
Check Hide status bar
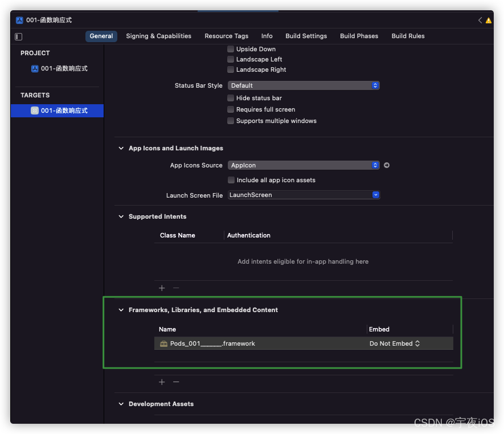tap(231, 98)
